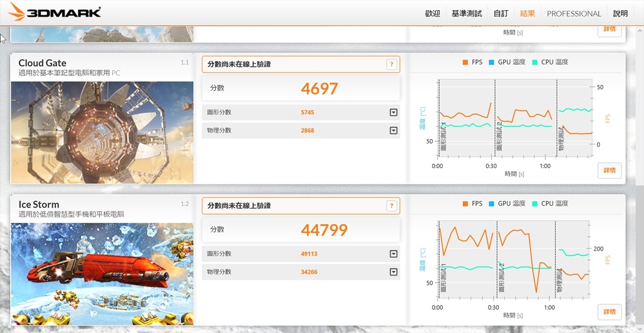Click the 34266 physics score value
The width and height of the screenshot is (644, 333).
tap(309, 272)
